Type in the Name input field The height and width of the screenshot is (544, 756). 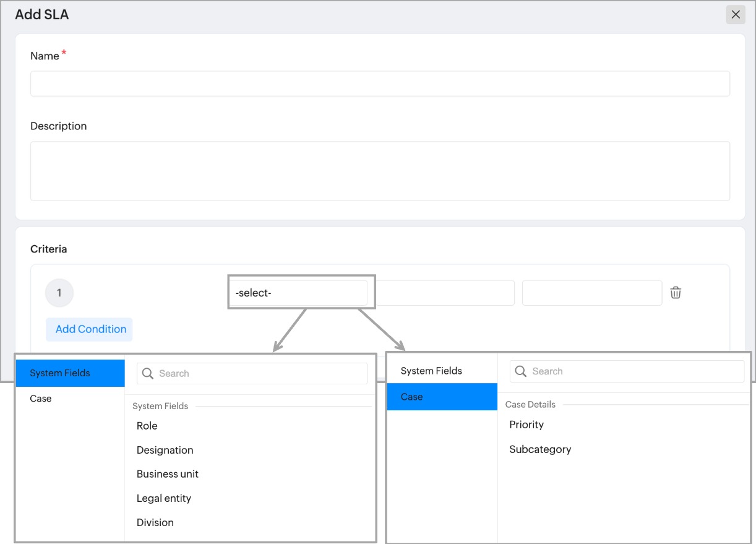coord(380,84)
